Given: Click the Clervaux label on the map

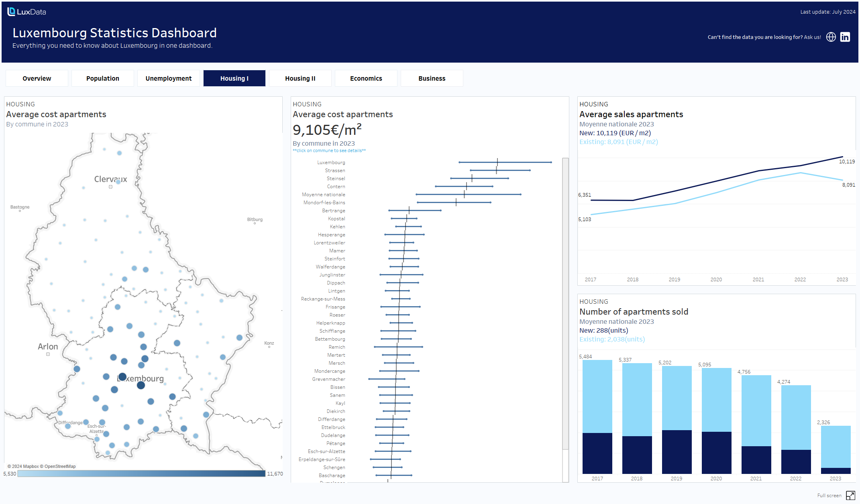Looking at the screenshot, I should pos(110,179).
